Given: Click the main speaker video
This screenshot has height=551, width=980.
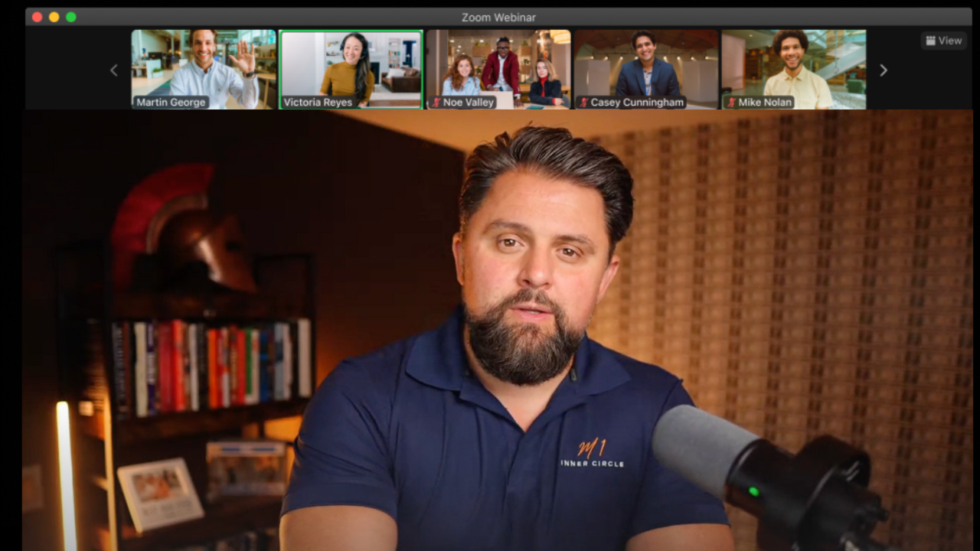Looking at the screenshot, I should (498, 331).
